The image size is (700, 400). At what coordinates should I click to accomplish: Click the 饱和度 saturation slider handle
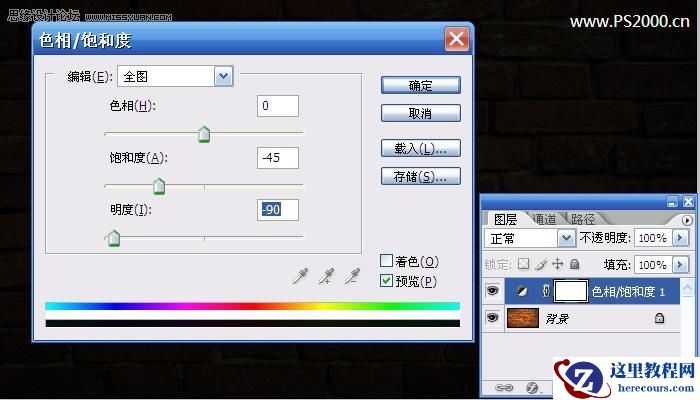[159, 186]
